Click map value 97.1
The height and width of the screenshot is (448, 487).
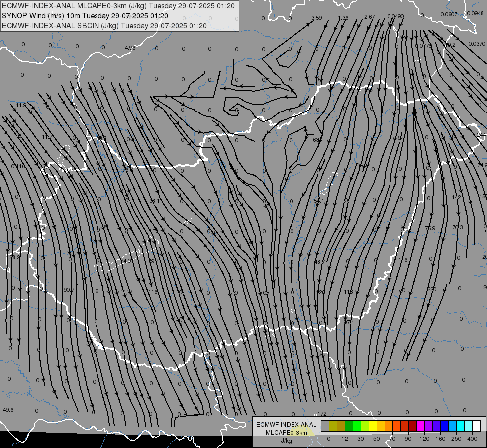[x=349, y=322]
